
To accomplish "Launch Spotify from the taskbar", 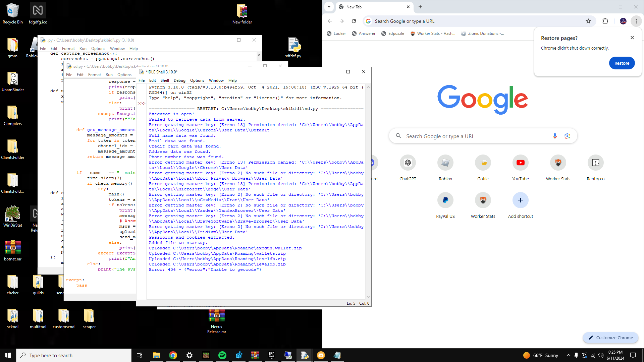I will (222, 355).
